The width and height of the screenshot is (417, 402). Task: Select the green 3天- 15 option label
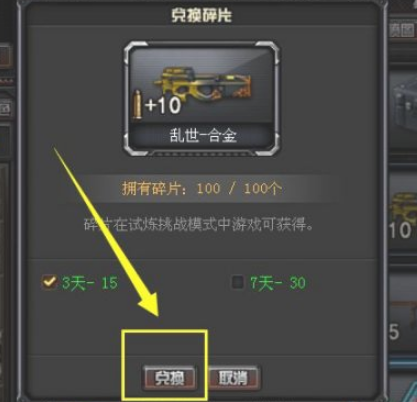point(90,283)
